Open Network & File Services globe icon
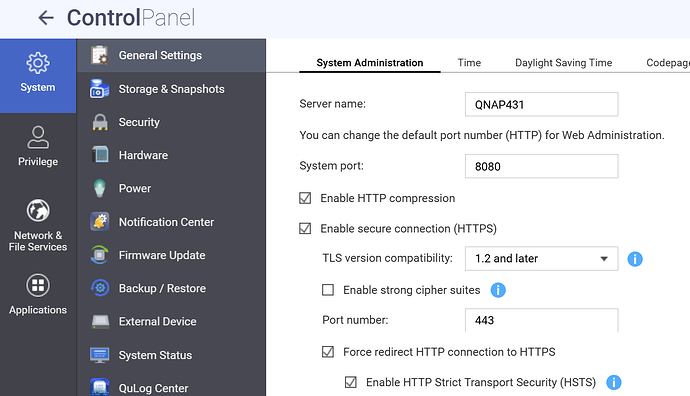The width and height of the screenshot is (690, 396). 38,210
